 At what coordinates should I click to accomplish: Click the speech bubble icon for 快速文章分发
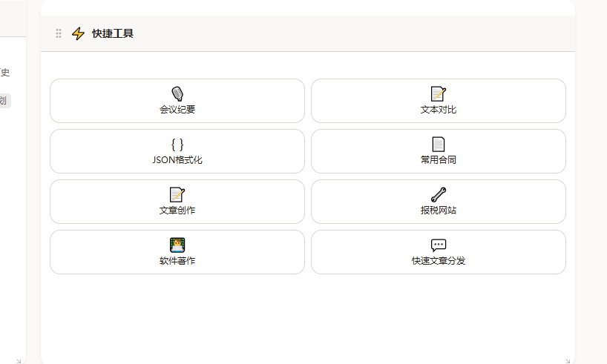(439, 245)
